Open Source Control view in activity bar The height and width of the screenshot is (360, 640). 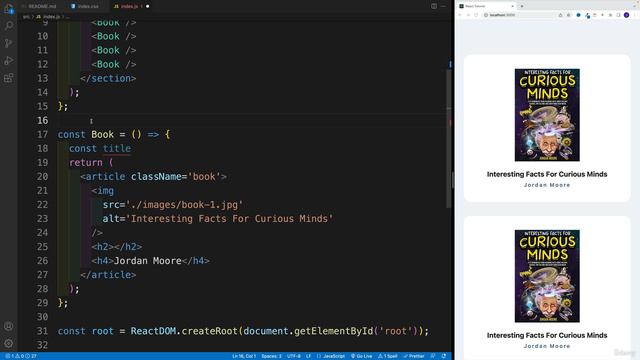pos(9,43)
